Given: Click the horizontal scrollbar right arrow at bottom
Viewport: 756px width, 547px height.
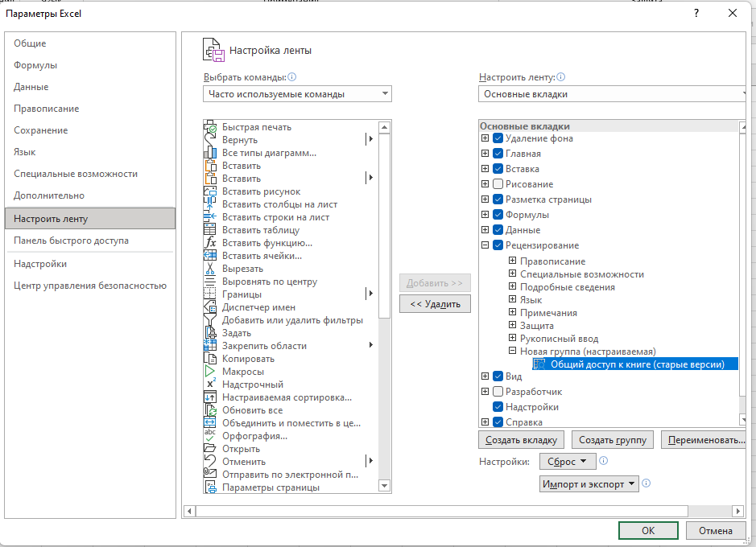Looking at the screenshot, I should (x=737, y=511).
